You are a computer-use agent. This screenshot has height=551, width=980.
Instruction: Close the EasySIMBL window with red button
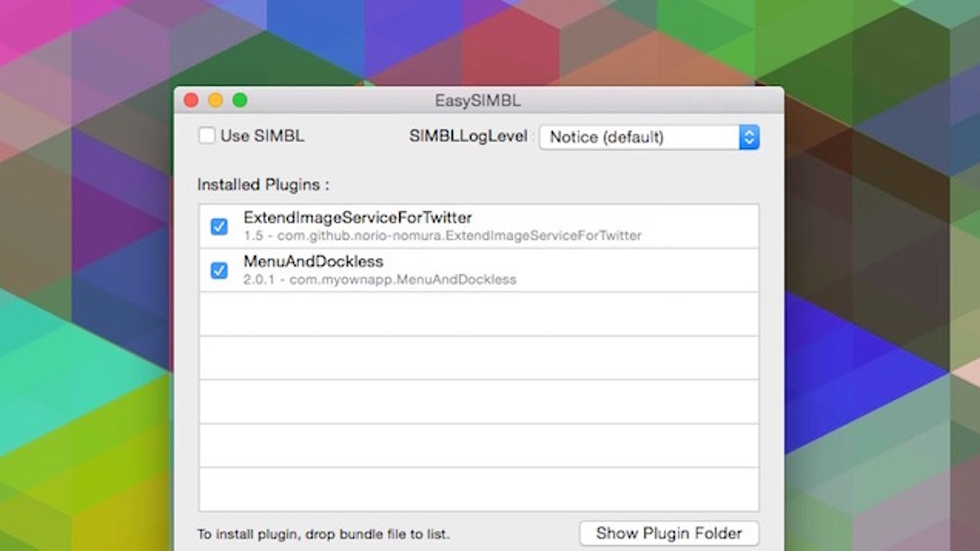[191, 100]
